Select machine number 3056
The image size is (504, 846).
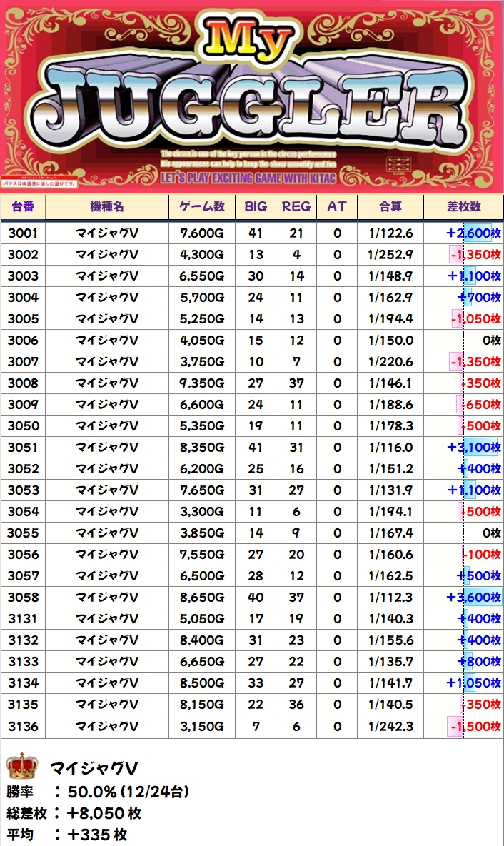[23, 554]
